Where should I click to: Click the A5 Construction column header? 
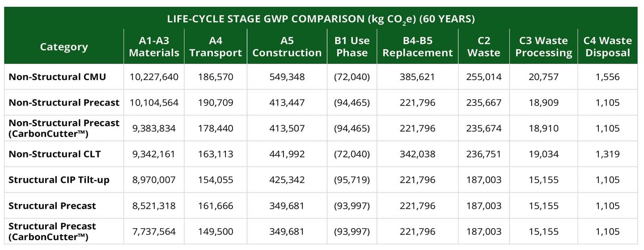[x=287, y=47]
